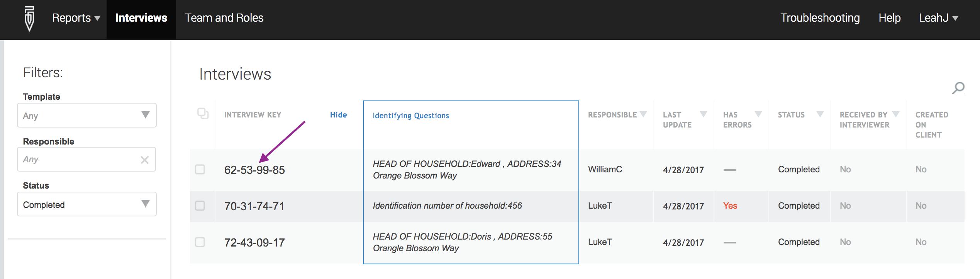Clear the Responsible filter with X
This screenshot has height=279, width=980.
click(145, 160)
